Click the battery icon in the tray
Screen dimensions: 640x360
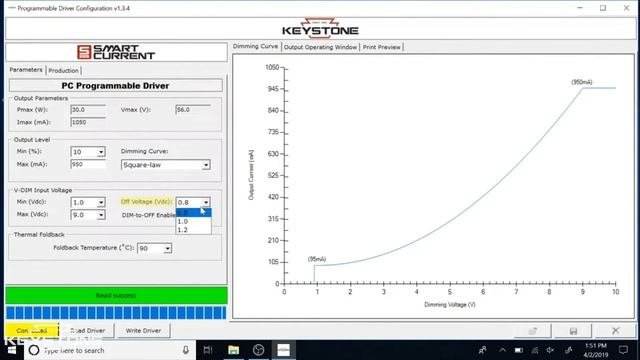(x=519, y=350)
